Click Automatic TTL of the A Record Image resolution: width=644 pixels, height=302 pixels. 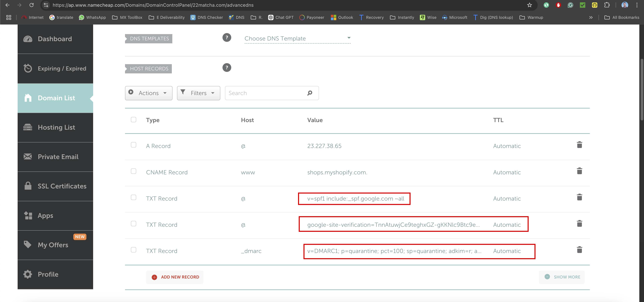point(507,146)
